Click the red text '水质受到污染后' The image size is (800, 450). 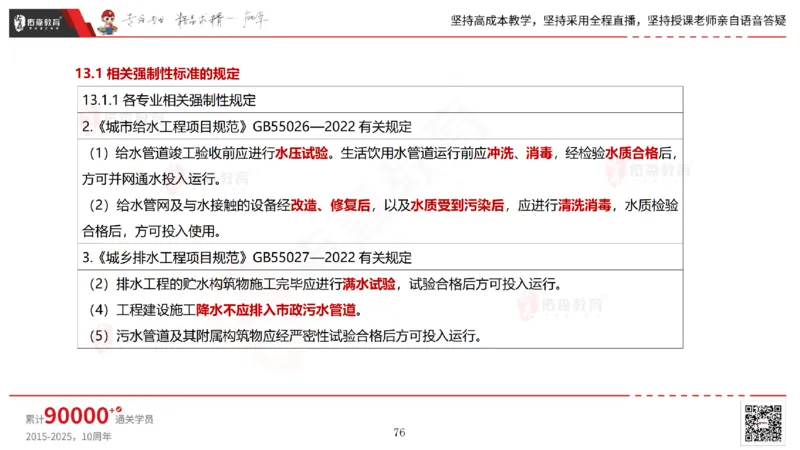tap(457, 205)
